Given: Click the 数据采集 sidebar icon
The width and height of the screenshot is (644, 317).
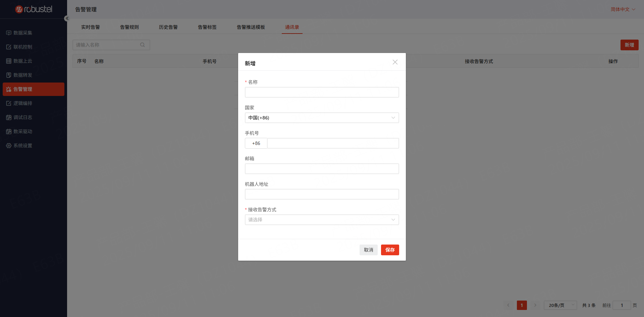Looking at the screenshot, I should pos(9,33).
